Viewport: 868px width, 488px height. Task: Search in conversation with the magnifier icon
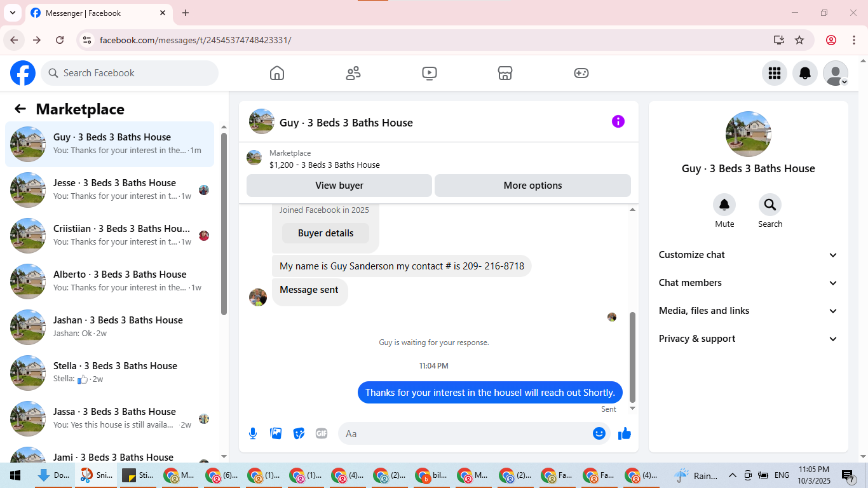770,205
